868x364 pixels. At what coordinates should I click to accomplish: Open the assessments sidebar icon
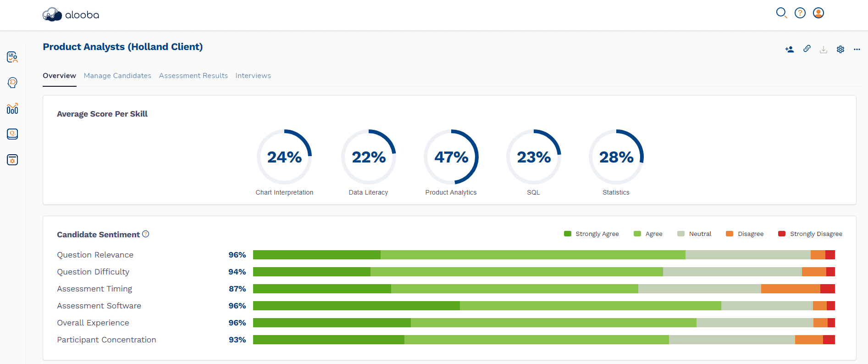click(12, 57)
